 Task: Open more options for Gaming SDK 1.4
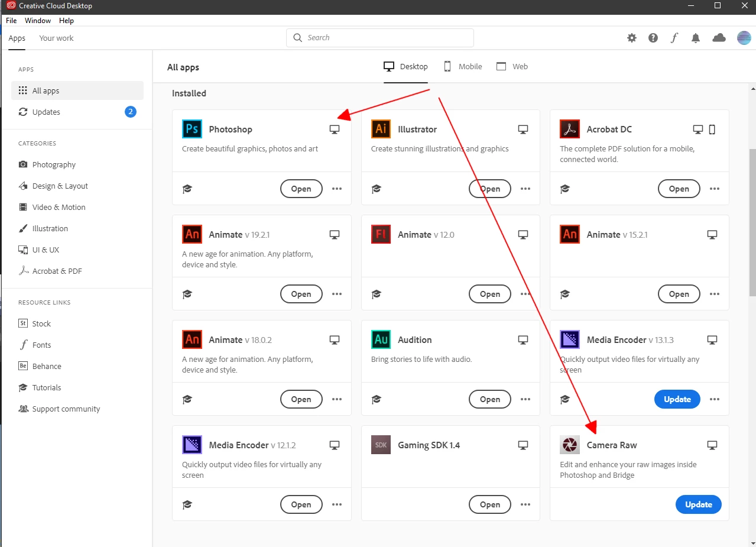(525, 504)
